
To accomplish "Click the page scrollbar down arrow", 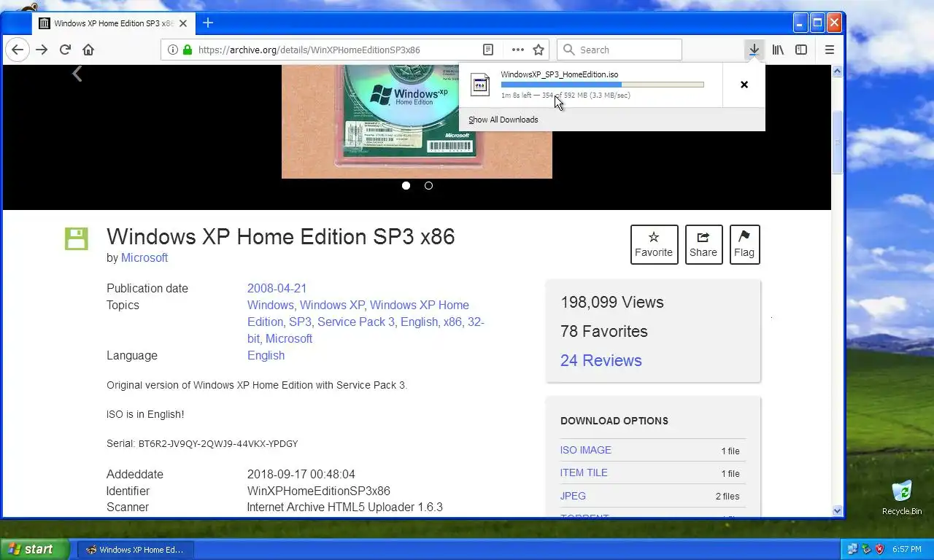I will [837, 511].
